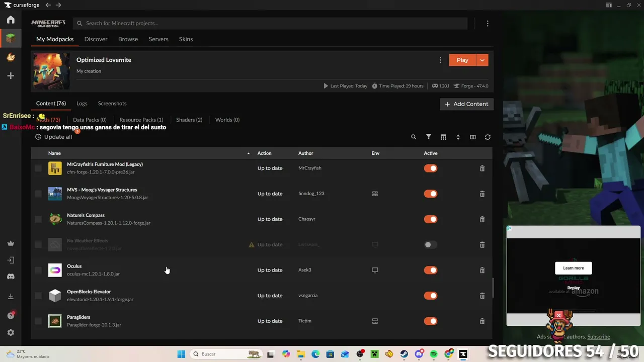Delete MrCrayfish's Furniture Mod with trash icon

pos(482,168)
